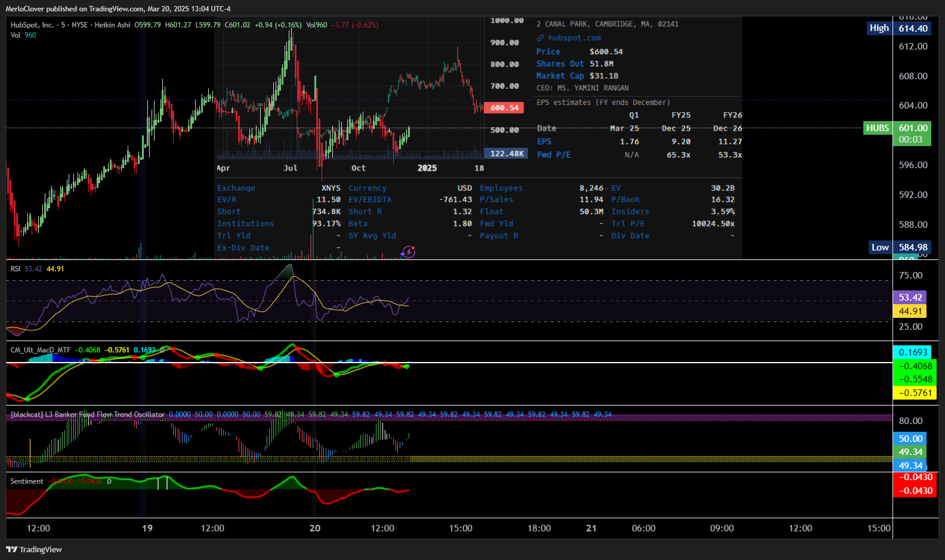The height and width of the screenshot is (560, 945).
Task: Click the Q1 EPS value 1.76
Action: tap(629, 142)
